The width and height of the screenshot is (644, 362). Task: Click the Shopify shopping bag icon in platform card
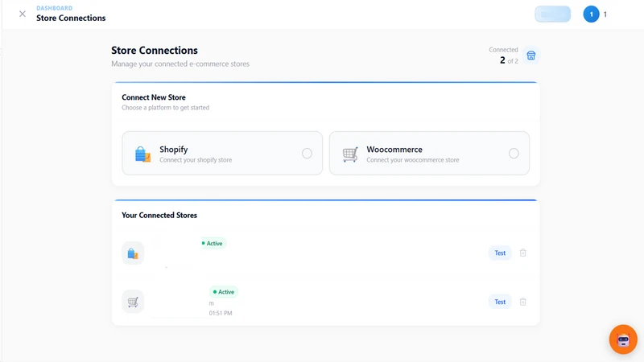click(x=142, y=154)
